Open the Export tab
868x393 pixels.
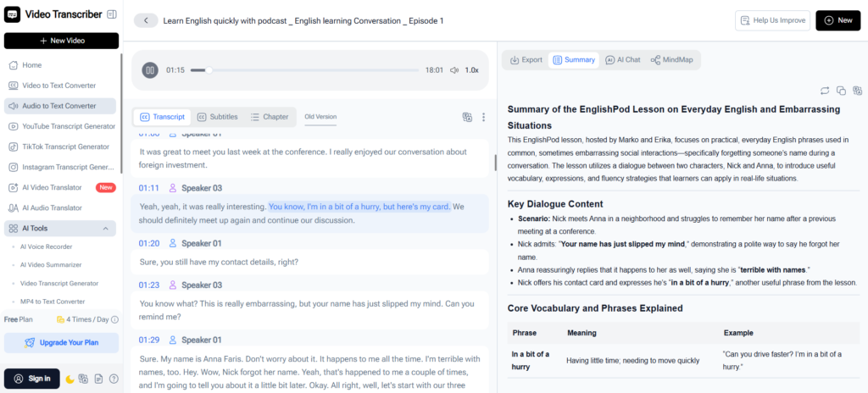pyautogui.click(x=526, y=60)
